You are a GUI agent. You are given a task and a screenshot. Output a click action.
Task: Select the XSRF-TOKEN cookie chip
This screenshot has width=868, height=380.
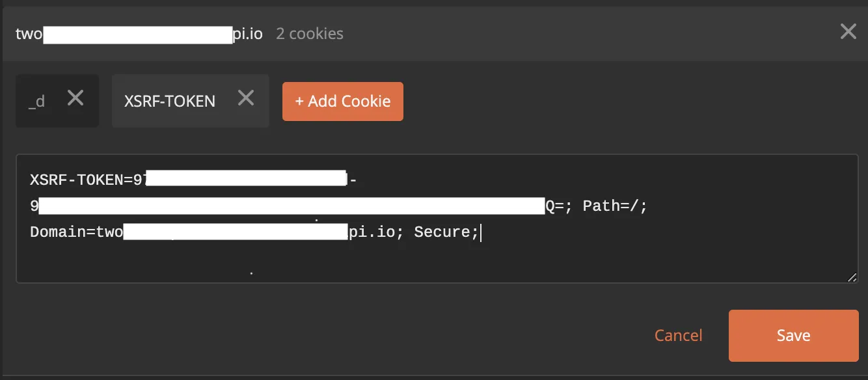[170, 101]
